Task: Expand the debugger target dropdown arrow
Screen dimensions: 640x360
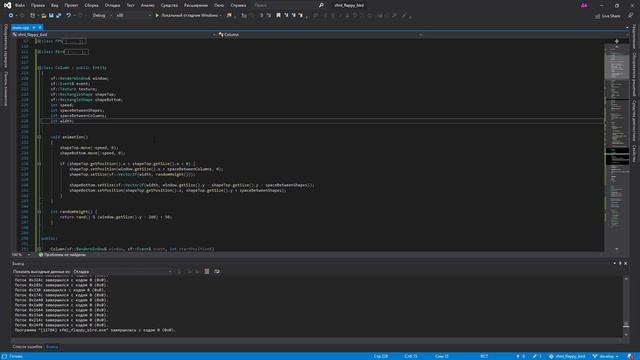Action: pos(221,16)
